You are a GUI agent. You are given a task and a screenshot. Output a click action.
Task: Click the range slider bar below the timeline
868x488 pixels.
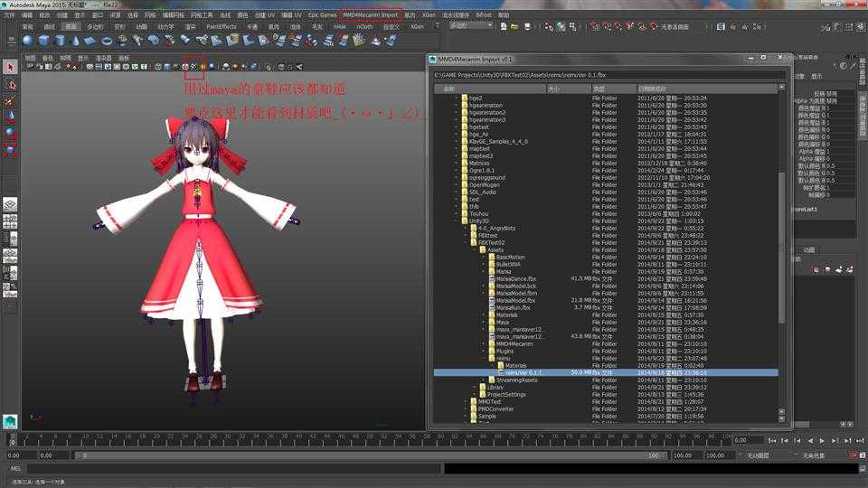pyautogui.click(x=370, y=455)
